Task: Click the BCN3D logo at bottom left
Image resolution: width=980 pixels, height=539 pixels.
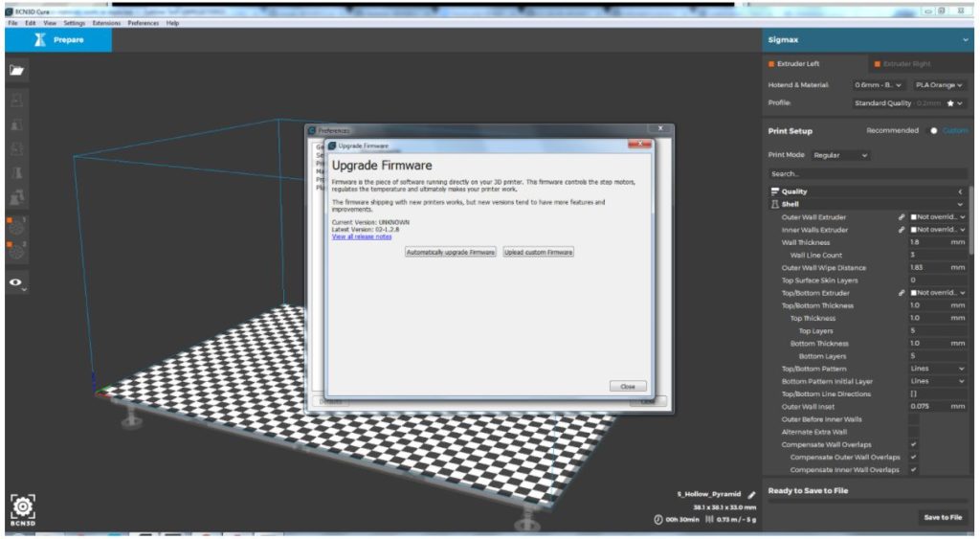Action: [x=23, y=509]
